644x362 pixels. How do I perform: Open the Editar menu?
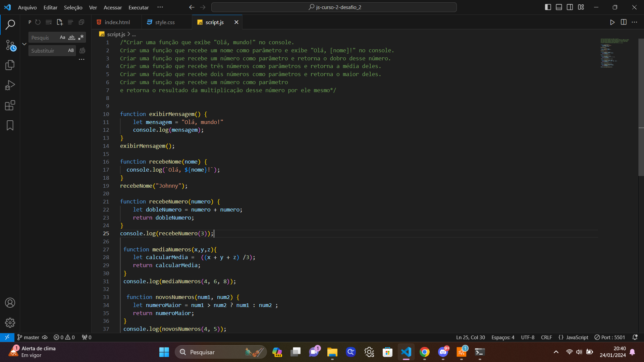[x=50, y=7]
